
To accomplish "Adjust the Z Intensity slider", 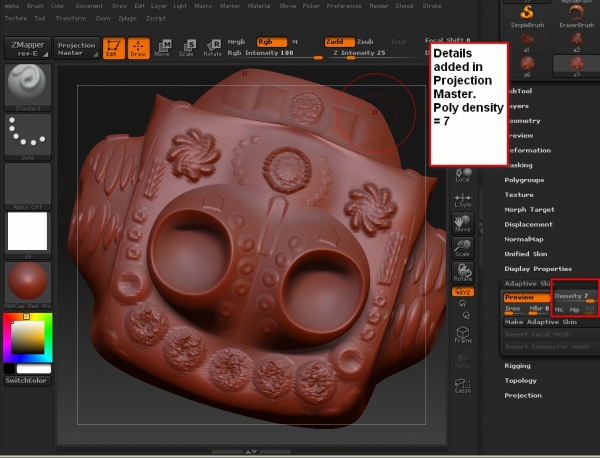I will coord(373,54).
